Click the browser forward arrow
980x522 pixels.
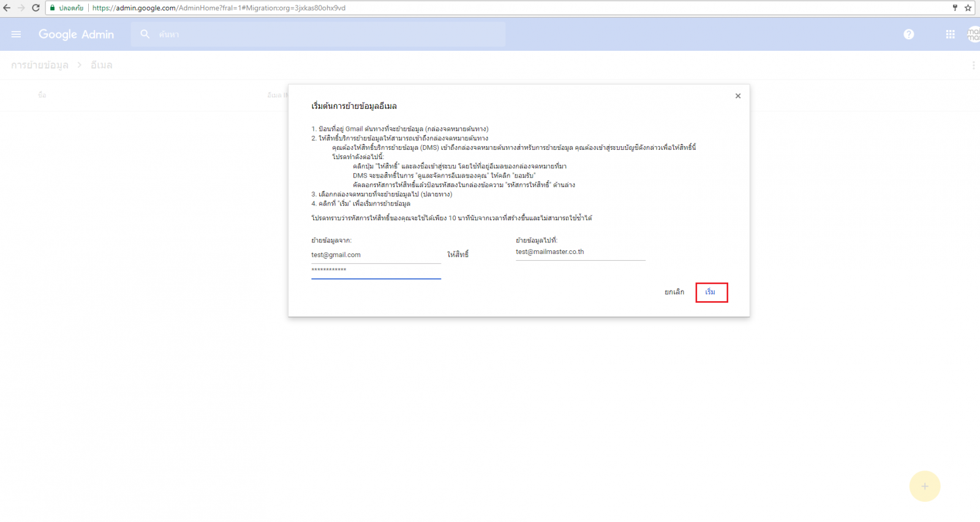click(x=21, y=8)
